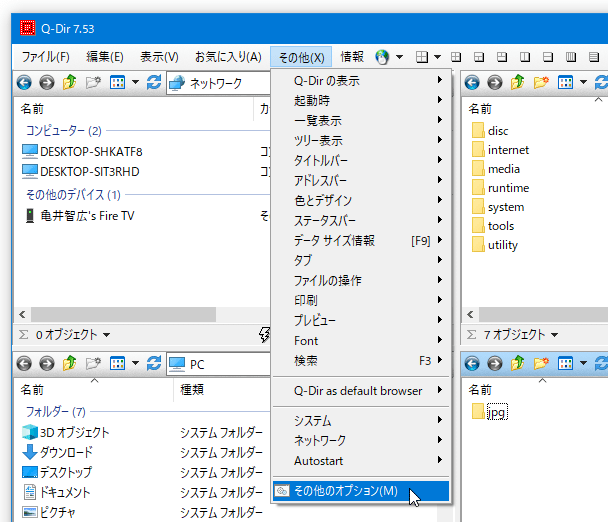Open view mode icon in PC pane
The image size is (608, 522).
(117, 363)
